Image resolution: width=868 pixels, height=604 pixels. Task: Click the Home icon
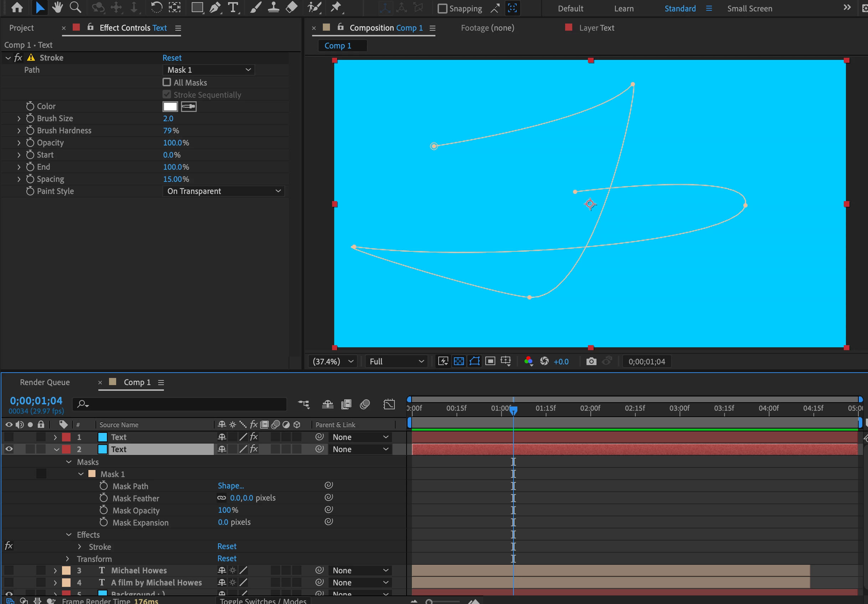point(17,7)
